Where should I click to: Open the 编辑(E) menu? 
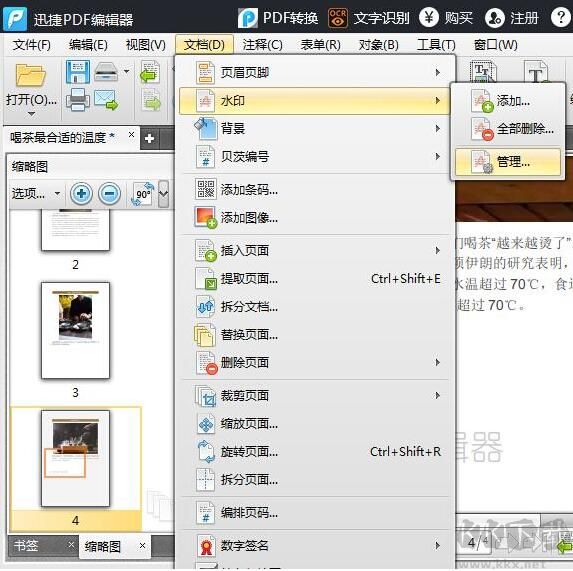pos(88,45)
